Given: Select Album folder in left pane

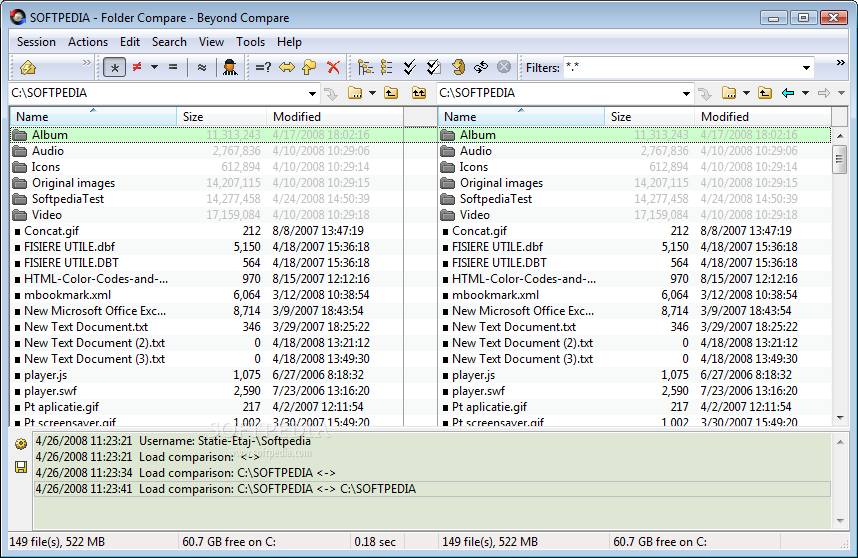Looking at the screenshot, I should [x=207, y=135].
